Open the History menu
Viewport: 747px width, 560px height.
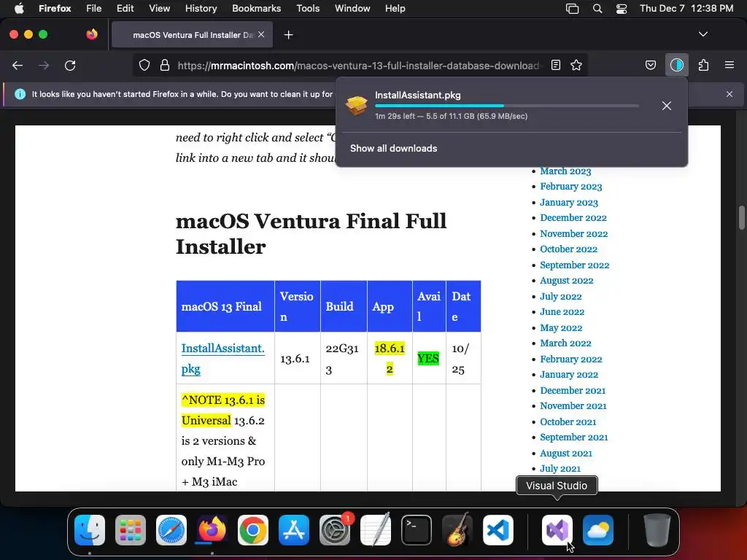[x=201, y=8]
